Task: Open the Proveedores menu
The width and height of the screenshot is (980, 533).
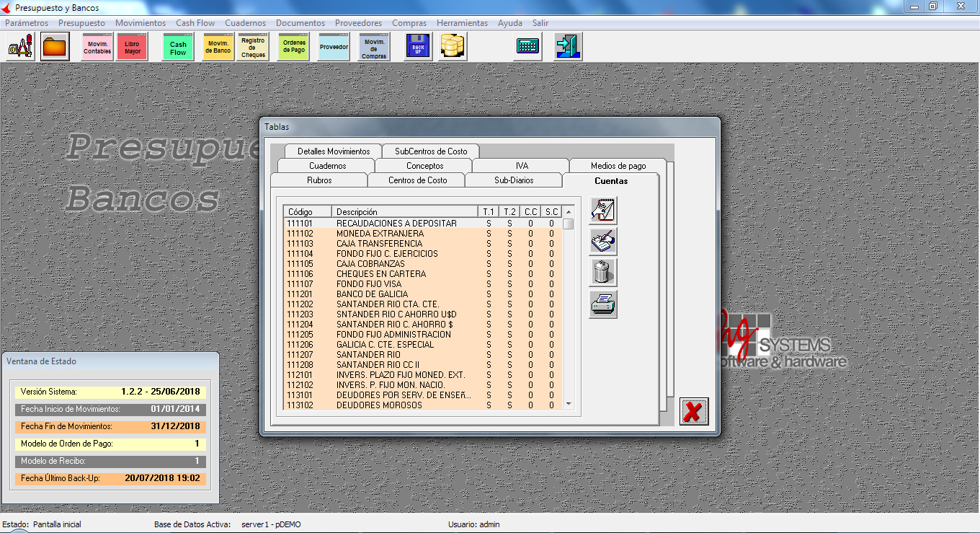Action: 358,23
